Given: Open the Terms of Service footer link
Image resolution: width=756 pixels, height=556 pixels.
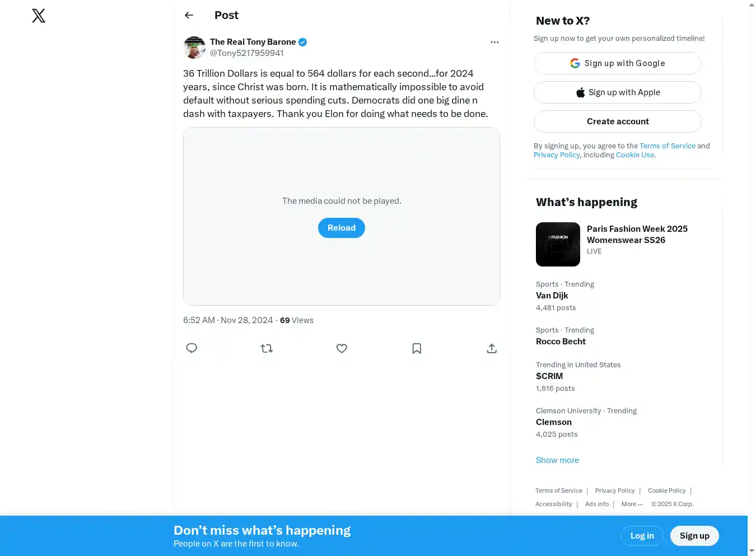Looking at the screenshot, I should point(559,490).
